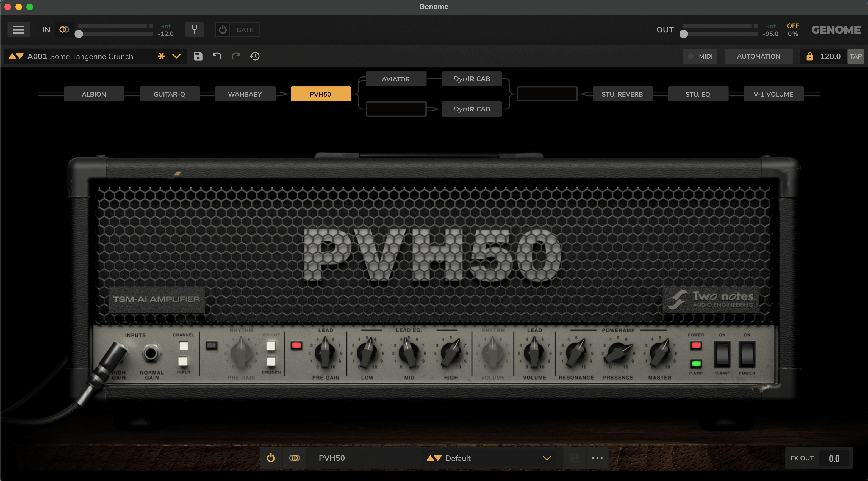
Task: Click the 120.0 tempo field
Action: (830, 56)
